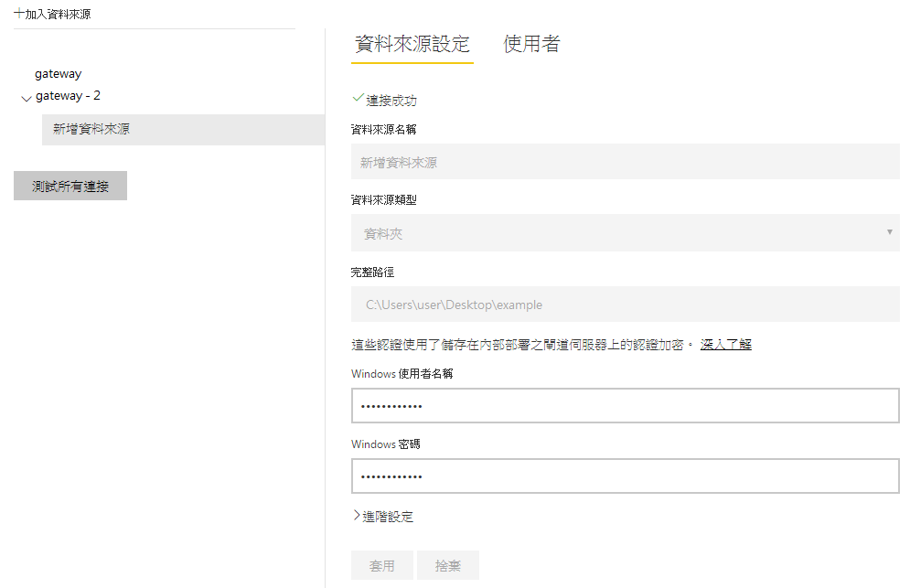Select 新增資料來源 in the gateway list
Viewport: 910px width, 588px height.
pyautogui.click(x=91, y=130)
